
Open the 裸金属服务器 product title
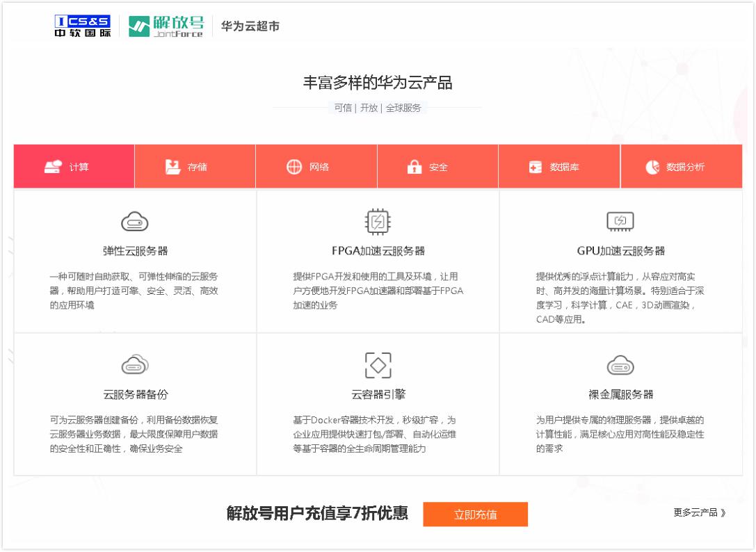point(620,394)
